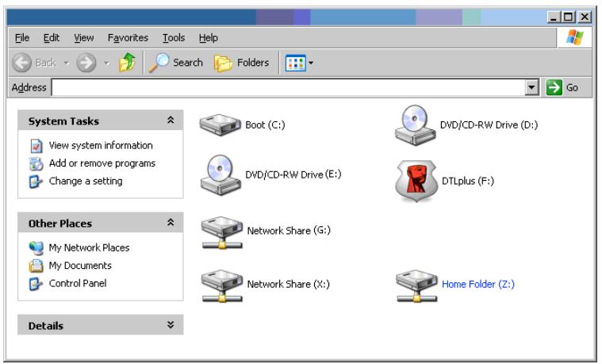Minimize the Explorer window
Image resolution: width=602 pixels, height=364 pixels.
554,17
